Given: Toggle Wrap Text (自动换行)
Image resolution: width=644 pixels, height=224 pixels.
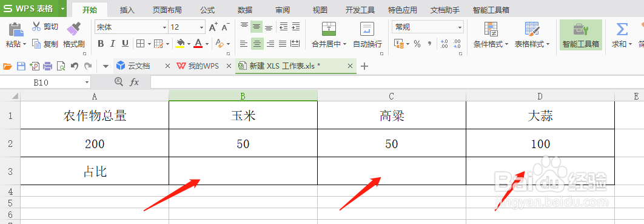Looking at the screenshot, I should pos(367,35).
